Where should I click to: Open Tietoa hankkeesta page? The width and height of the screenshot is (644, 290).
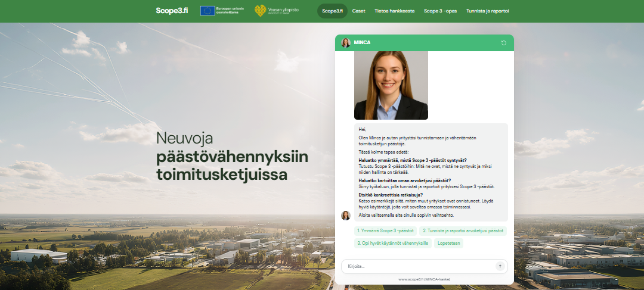394,11
